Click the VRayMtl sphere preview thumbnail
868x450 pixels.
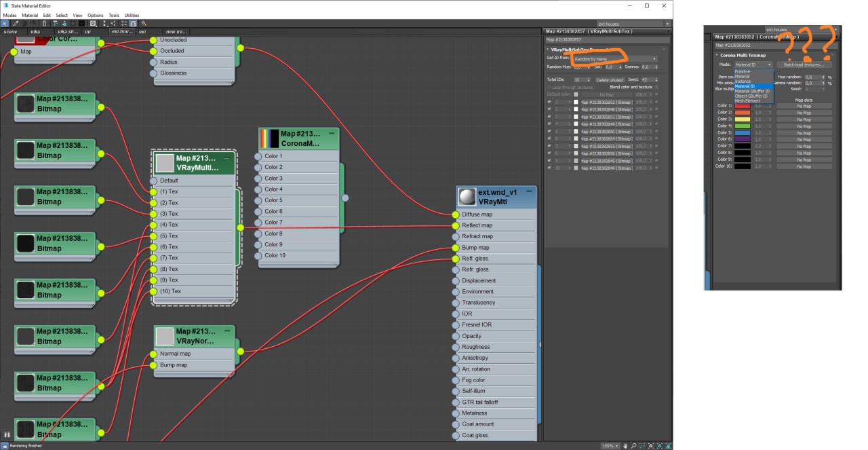(467, 197)
